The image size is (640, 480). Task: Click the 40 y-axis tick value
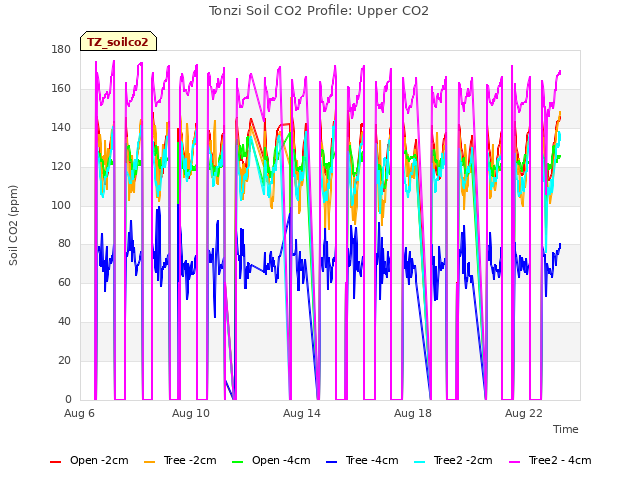click(x=64, y=322)
